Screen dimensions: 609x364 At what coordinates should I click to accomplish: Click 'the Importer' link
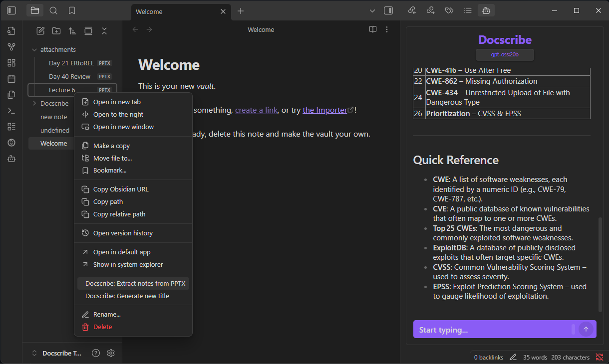point(324,110)
